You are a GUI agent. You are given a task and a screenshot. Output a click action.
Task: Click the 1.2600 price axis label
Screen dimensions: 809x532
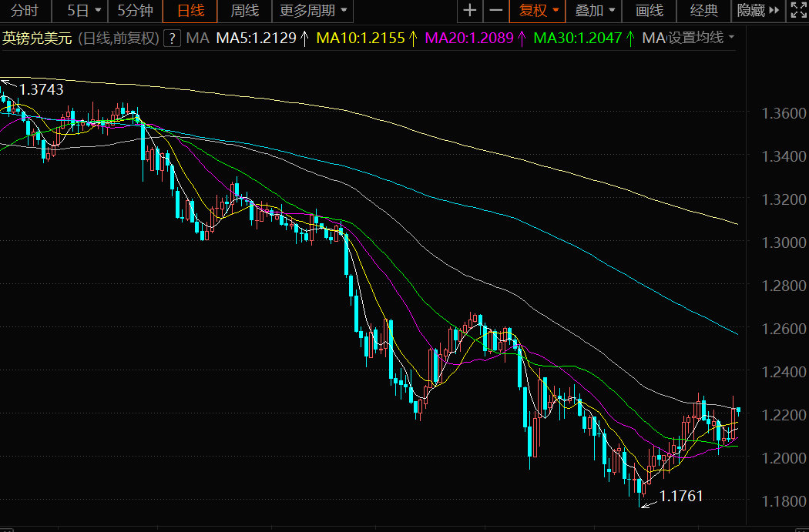click(784, 329)
